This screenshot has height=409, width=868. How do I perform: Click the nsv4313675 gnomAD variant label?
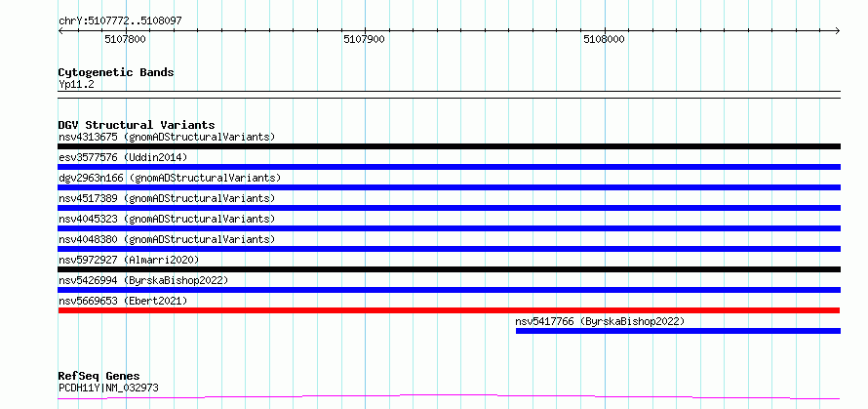click(167, 137)
